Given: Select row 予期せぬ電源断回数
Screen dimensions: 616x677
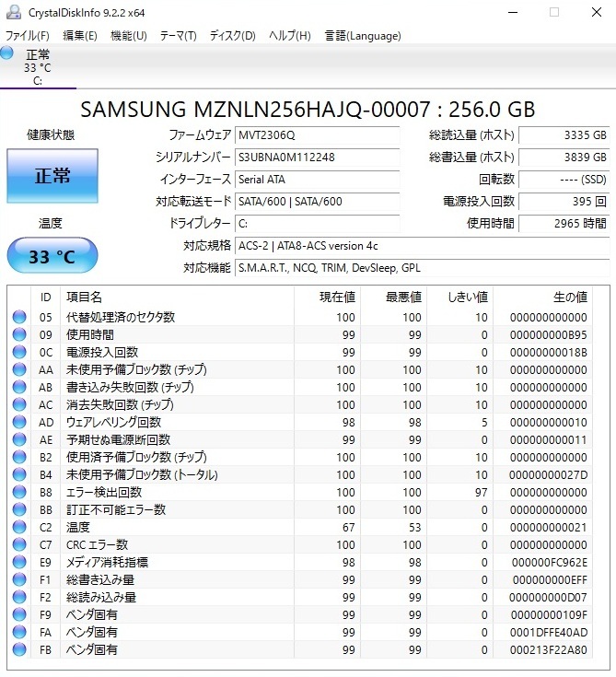Looking at the screenshot, I should coord(300,439).
